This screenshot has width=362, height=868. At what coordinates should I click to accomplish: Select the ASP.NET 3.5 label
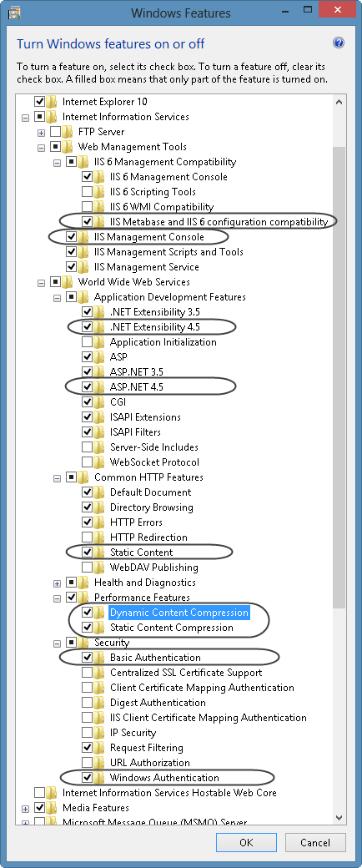(x=136, y=372)
